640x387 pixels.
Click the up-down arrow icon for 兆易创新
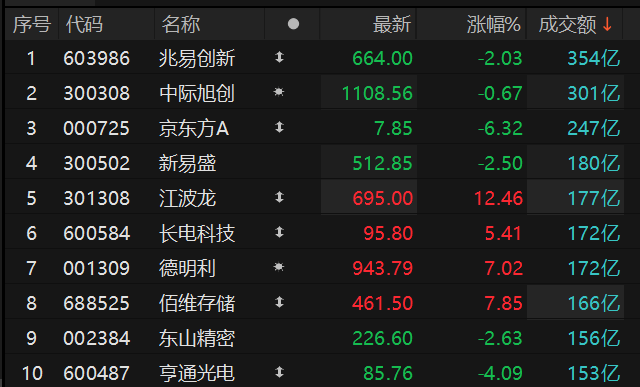click(x=279, y=57)
